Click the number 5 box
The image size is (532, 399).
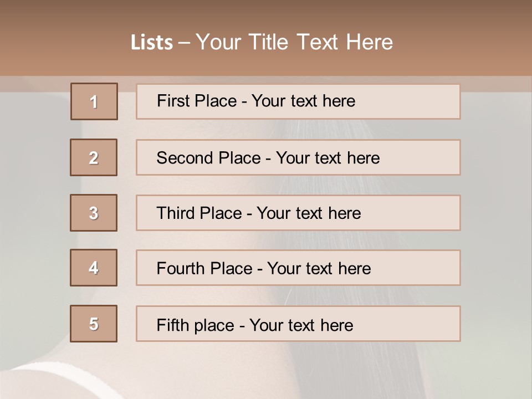pyautogui.click(x=94, y=324)
